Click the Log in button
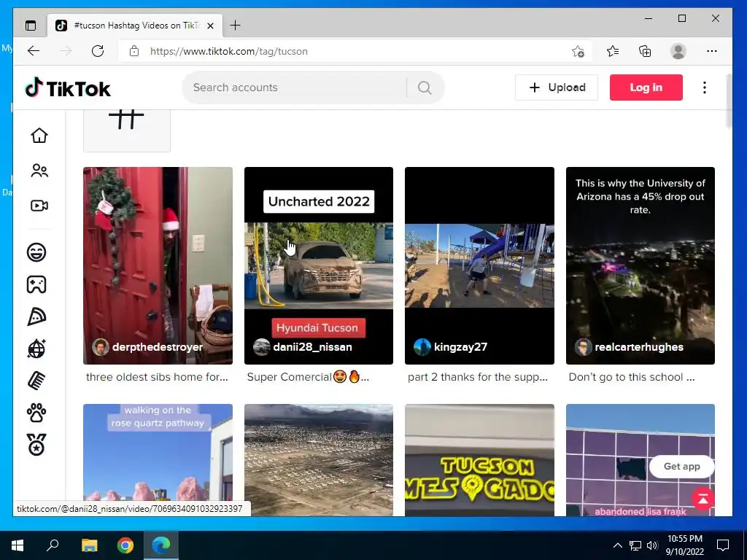 click(646, 87)
